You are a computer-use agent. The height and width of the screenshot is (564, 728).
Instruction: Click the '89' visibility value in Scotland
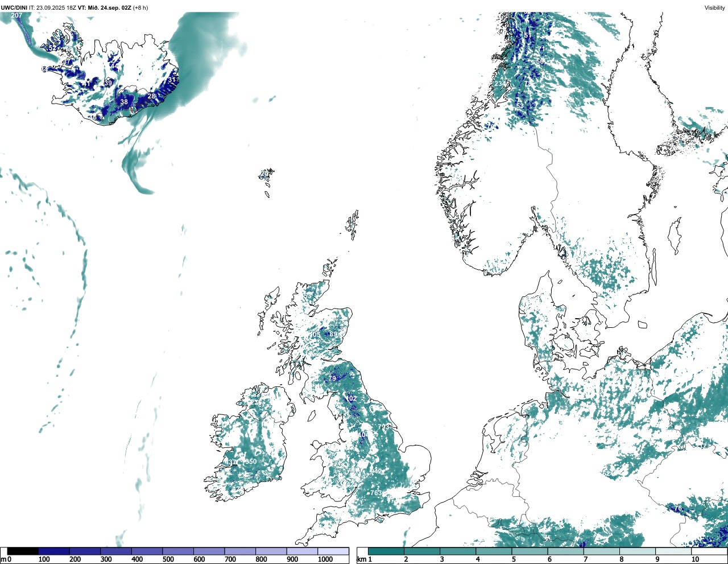tap(333, 334)
